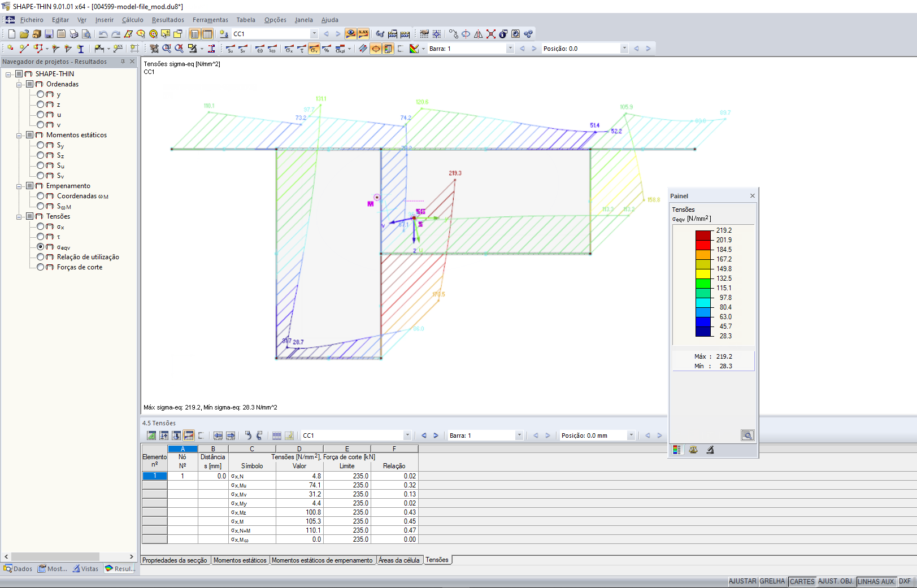Screen dimensions: 917x588
Task: Select the Coordenadas ωM radio button
Action: coord(41,196)
